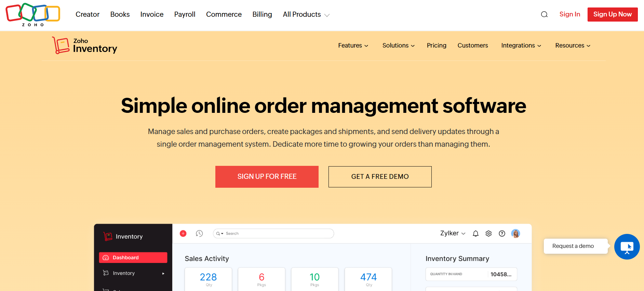The width and height of the screenshot is (644, 291).
Task: Expand the All Products dropdown
Action: [x=306, y=14]
